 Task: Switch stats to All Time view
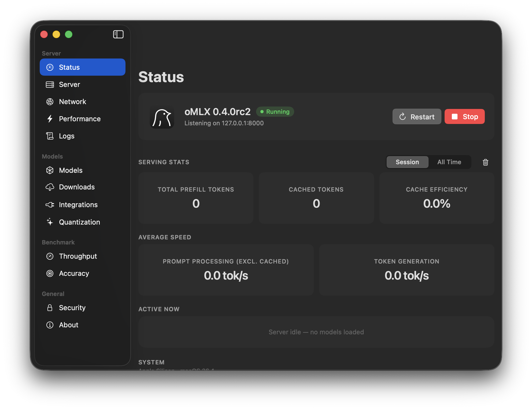[x=449, y=162]
